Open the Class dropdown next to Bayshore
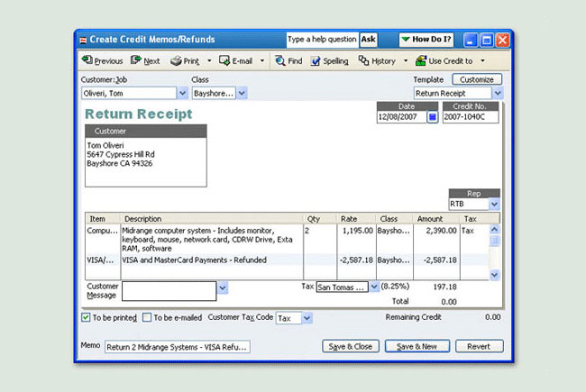 coord(242,93)
